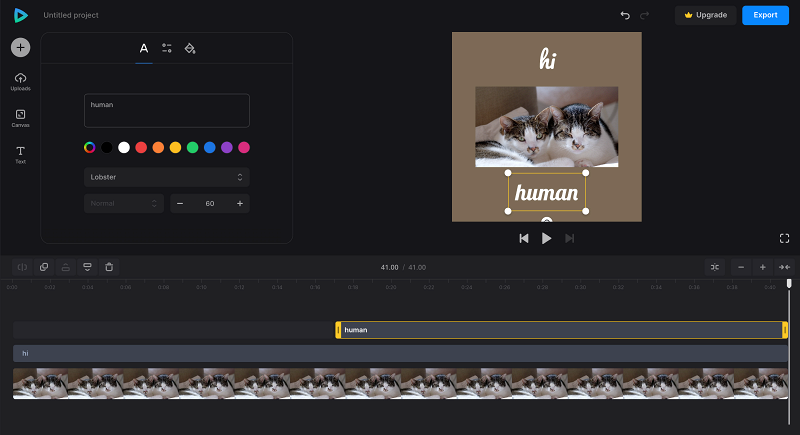
Task: Click the rotate handle below human text
Action: (546, 220)
